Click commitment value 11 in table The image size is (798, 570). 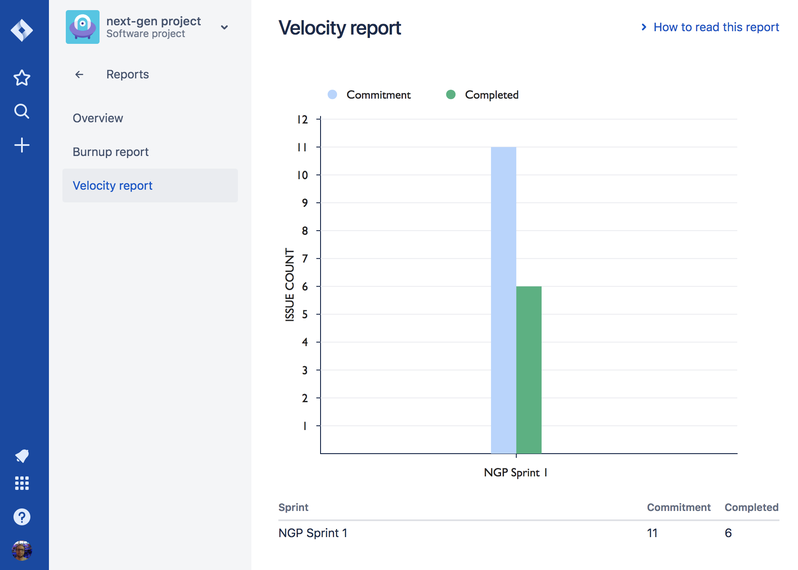pos(652,533)
